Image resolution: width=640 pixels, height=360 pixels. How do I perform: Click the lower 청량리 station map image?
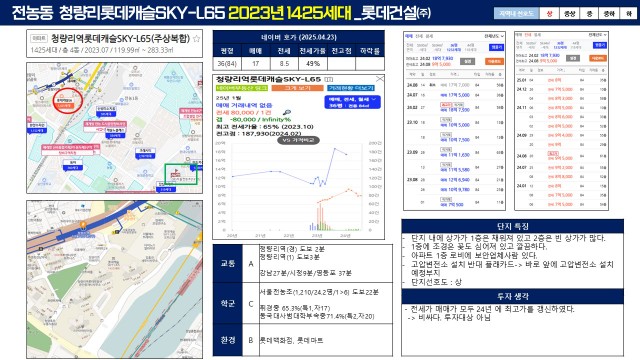(x=114, y=279)
